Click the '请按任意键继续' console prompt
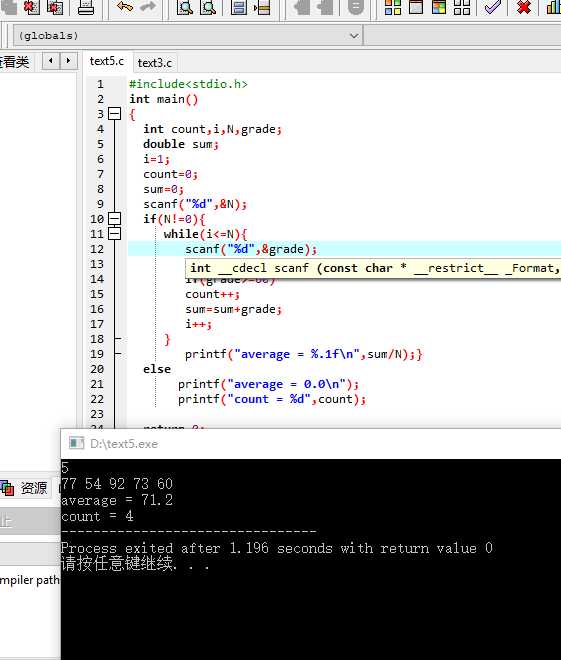The width and height of the screenshot is (561, 660). [x=135, y=564]
